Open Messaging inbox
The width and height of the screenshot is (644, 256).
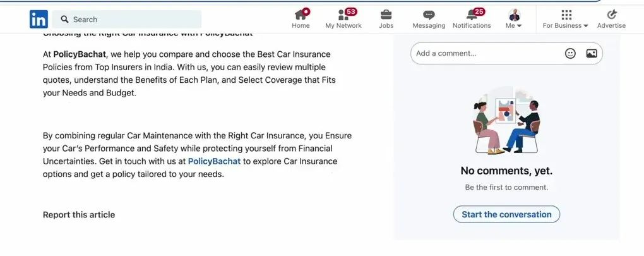point(429,19)
